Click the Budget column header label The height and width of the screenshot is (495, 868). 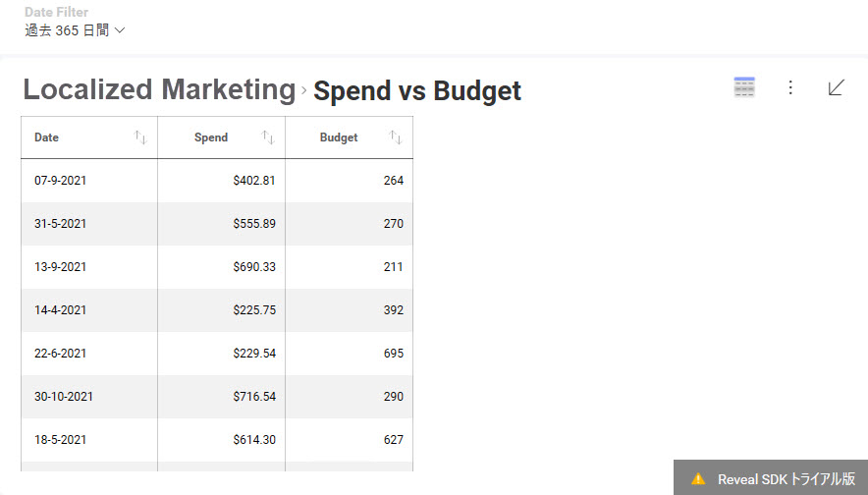(x=339, y=137)
